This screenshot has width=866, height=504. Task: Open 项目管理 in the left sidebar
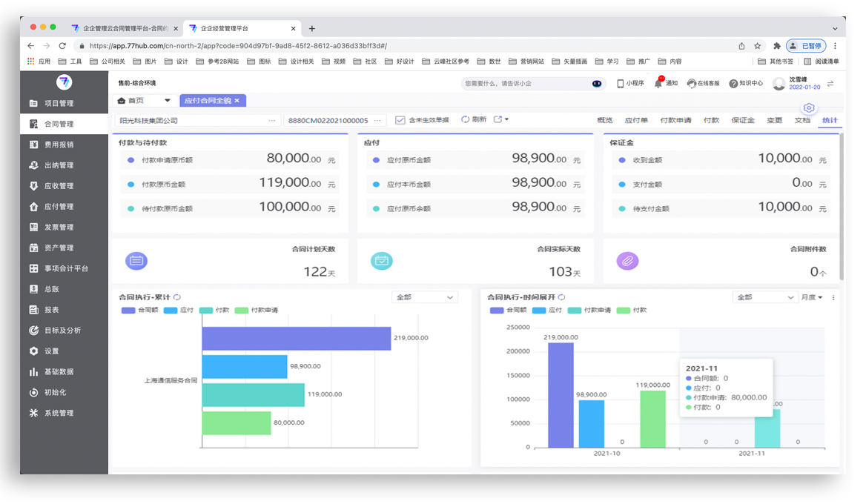59,103
